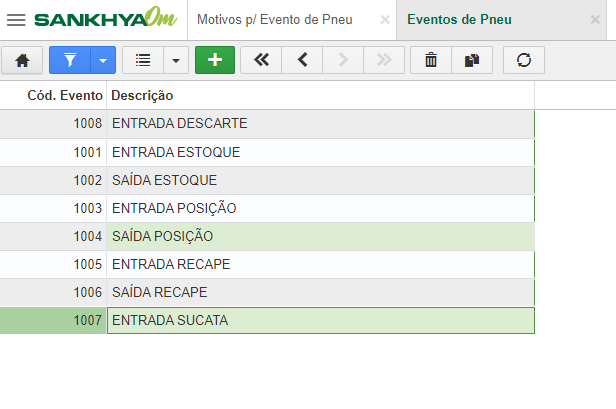Sort by Descrição column header
This screenshot has height=409, width=616.
pyautogui.click(x=320, y=95)
